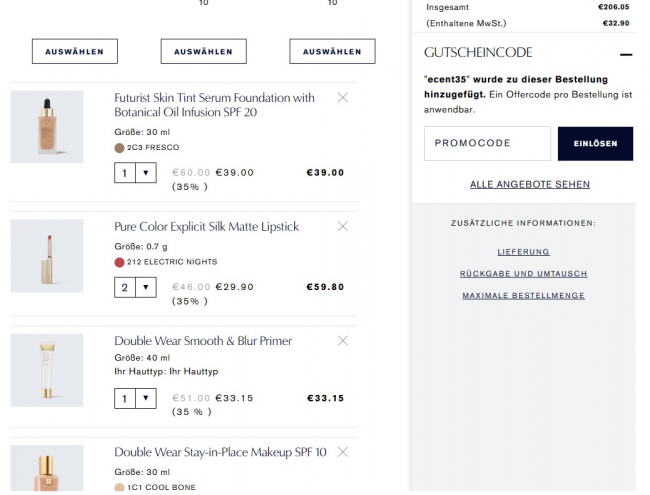Open quantity dropdown for Futurist Skin Tint

pos(135,173)
